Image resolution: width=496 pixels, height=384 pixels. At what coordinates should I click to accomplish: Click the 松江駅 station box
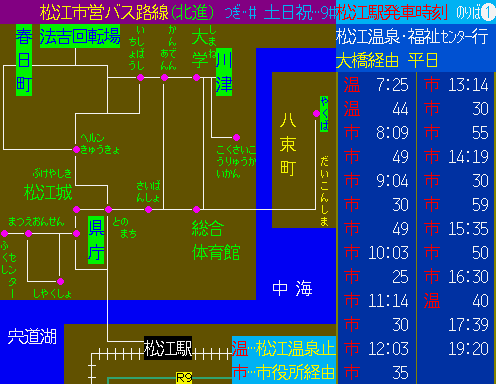168,348
